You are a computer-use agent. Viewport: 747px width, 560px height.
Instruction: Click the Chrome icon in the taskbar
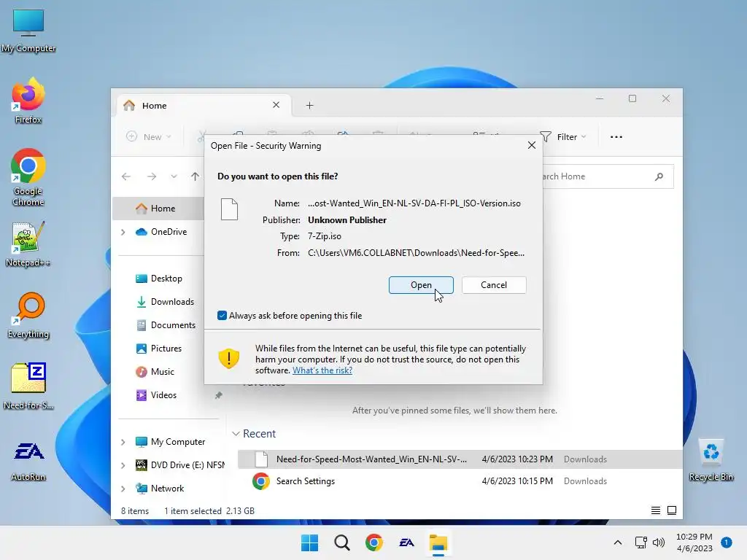point(374,542)
